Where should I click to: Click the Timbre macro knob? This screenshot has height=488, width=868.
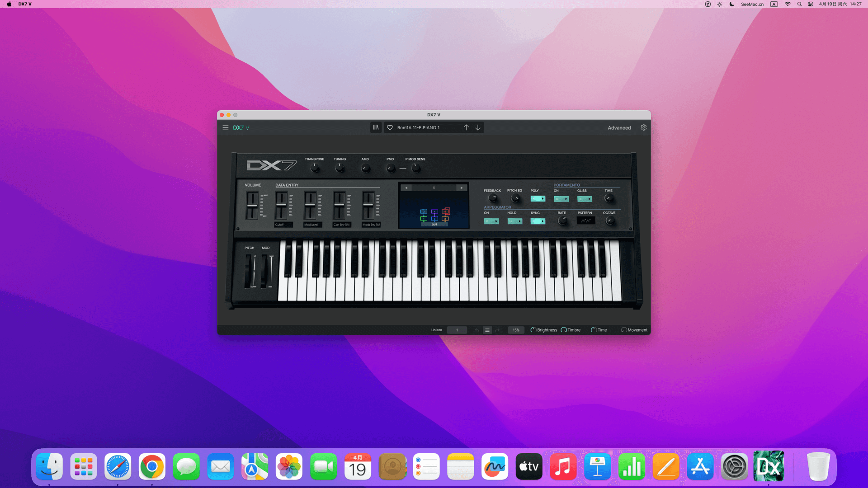pyautogui.click(x=564, y=330)
